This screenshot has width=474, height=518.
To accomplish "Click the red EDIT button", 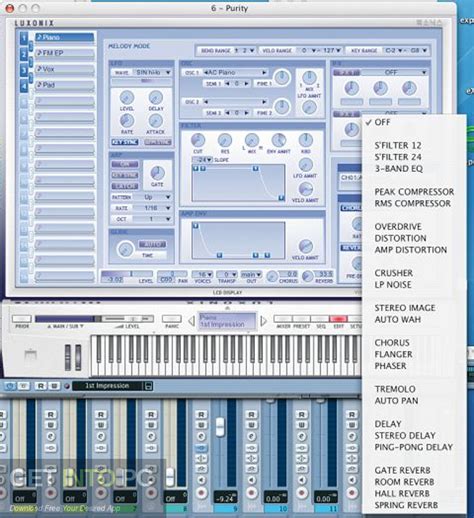I will (x=338, y=319).
